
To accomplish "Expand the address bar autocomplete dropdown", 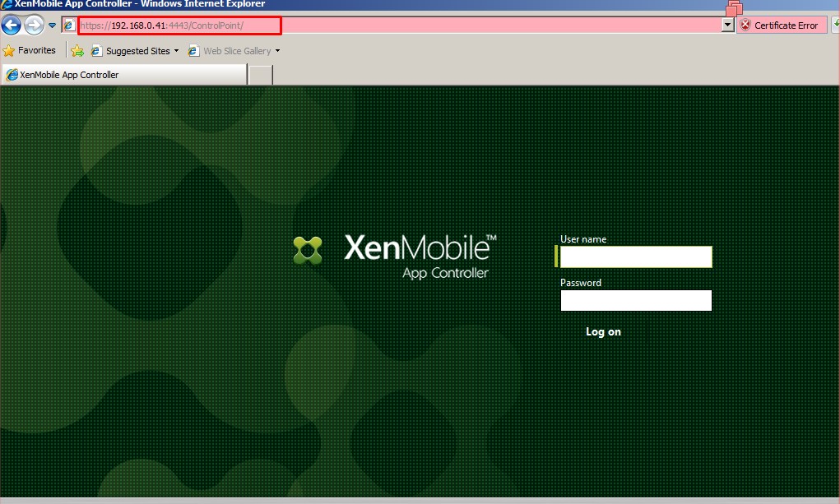I will point(727,25).
